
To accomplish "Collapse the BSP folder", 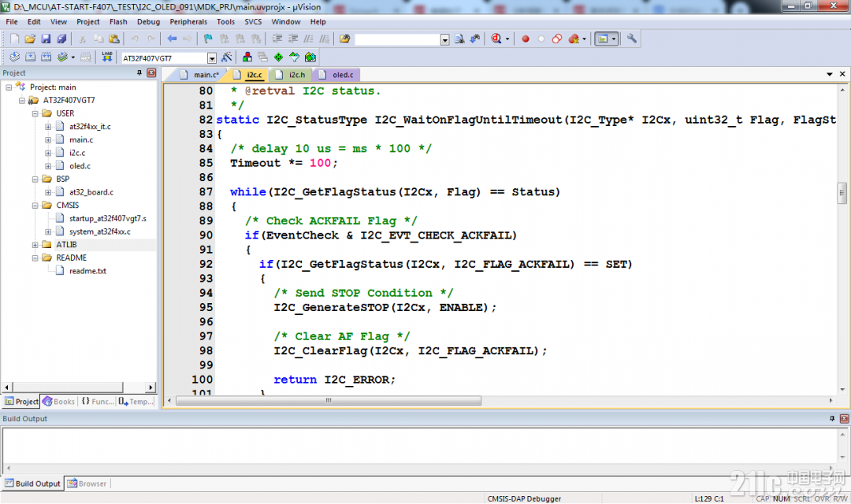I will (35, 179).
